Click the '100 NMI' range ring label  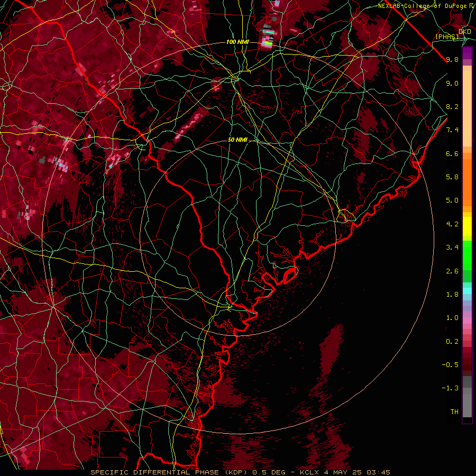pyautogui.click(x=237, y=42)
